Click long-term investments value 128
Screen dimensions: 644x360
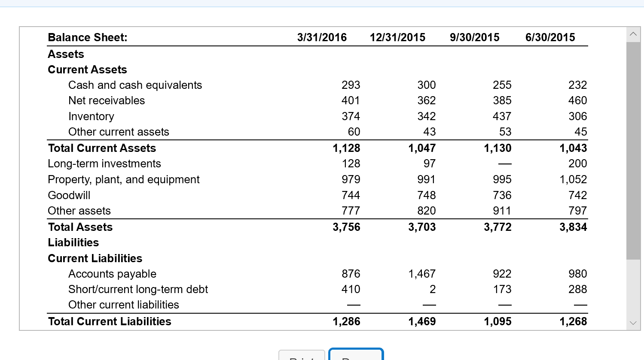(351, 163)
